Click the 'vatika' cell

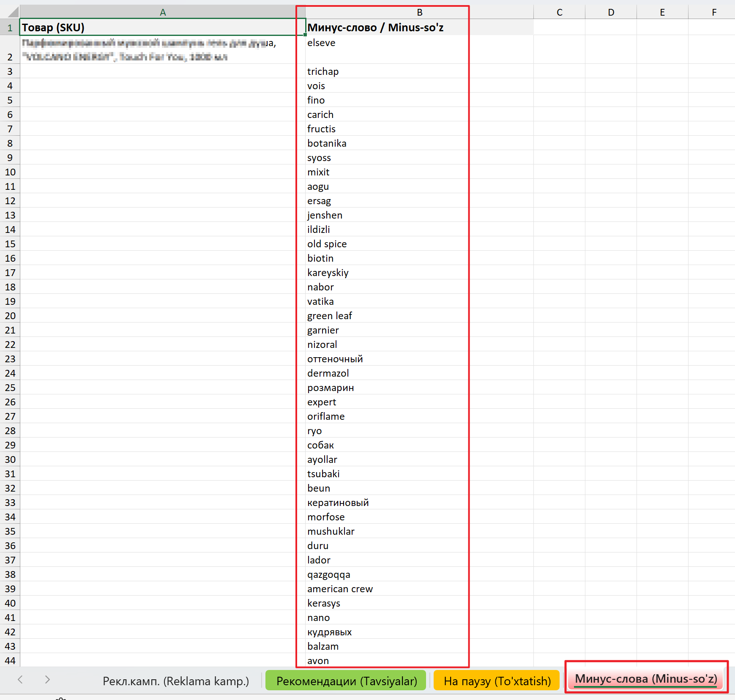(419, 301)
